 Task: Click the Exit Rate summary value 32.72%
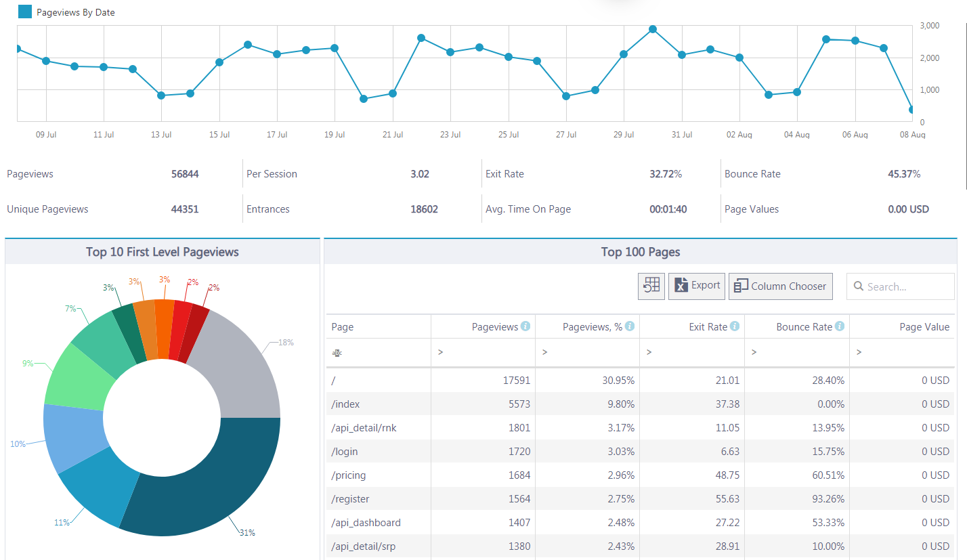click(666, 174)
